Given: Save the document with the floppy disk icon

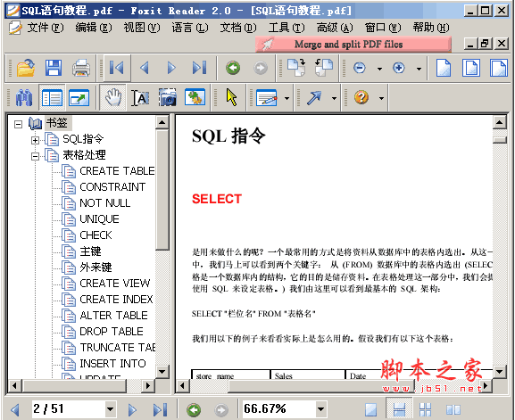Looking at the screenshot, I should 54,68.
